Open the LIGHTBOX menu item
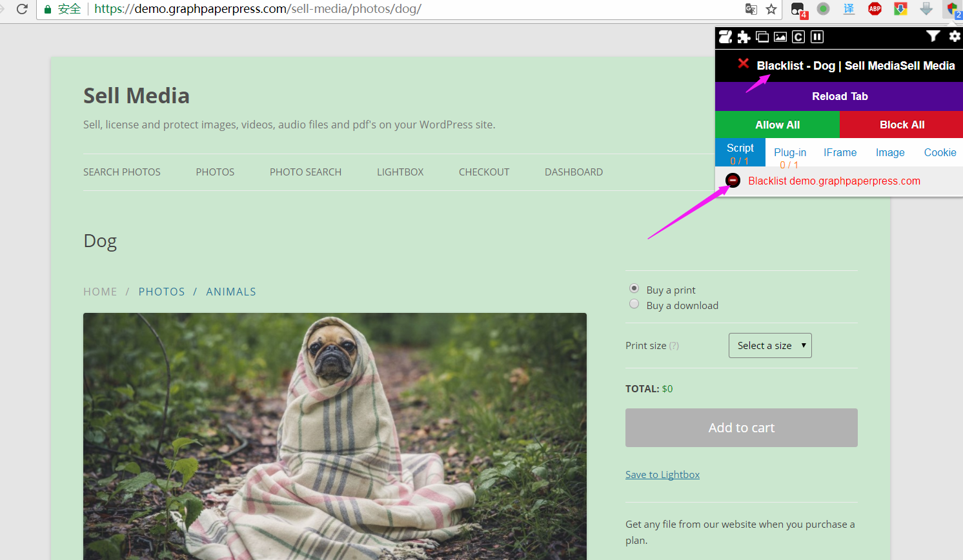Image resolution: width=963 pixels, height=560 pixels. (x=400, y=172)
